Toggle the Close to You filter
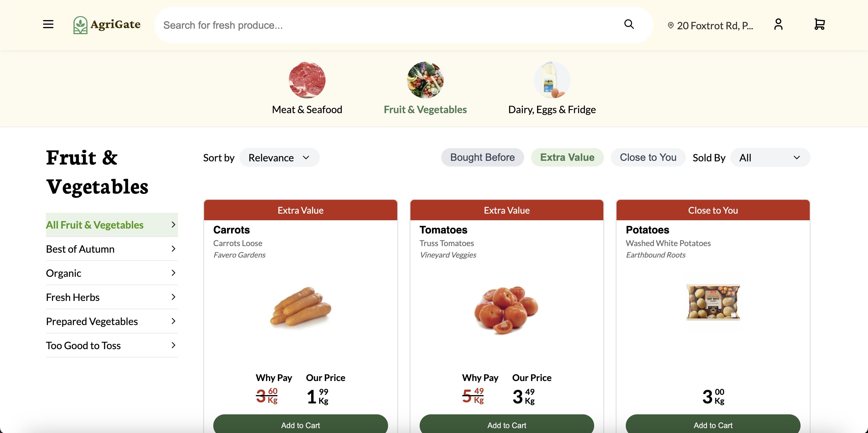 [x=648, y=157]
